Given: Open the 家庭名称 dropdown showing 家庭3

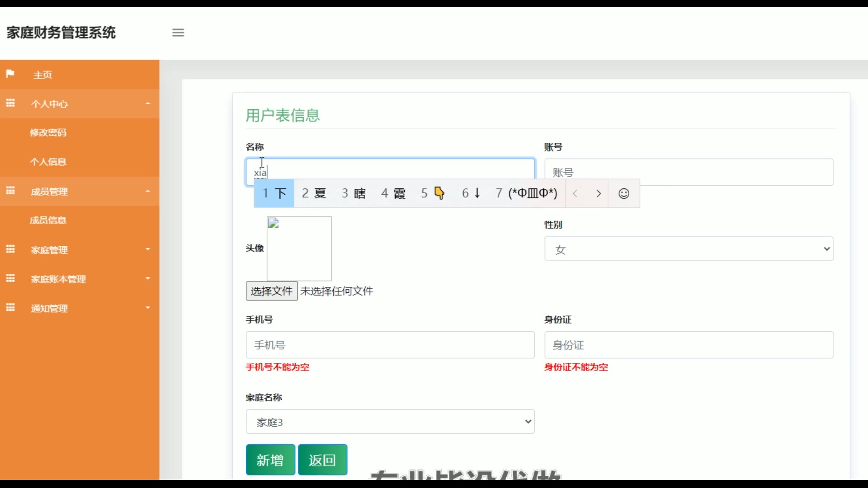Looking at the screenshot, I should coord(390,422).
